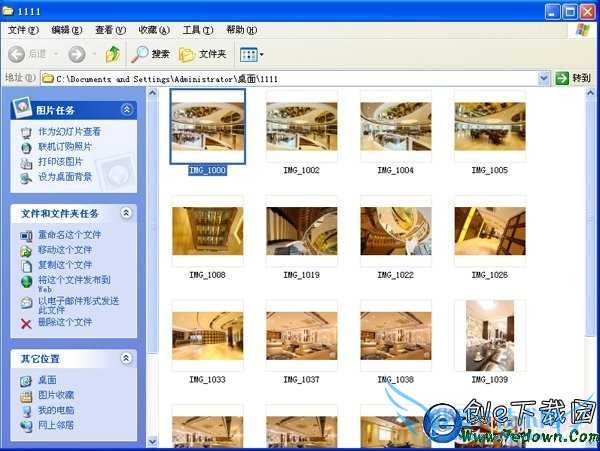Open the Tools (工具) menu
This screenshot has height=451, width=600.
click(x=197, y=30)
